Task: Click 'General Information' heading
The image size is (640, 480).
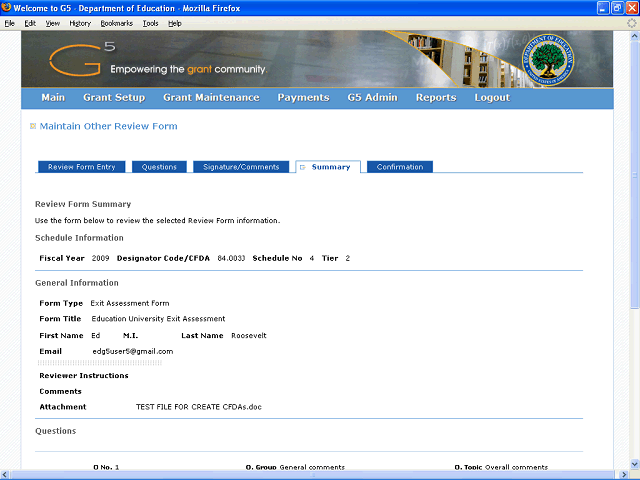Action: (x=77, y=283)
